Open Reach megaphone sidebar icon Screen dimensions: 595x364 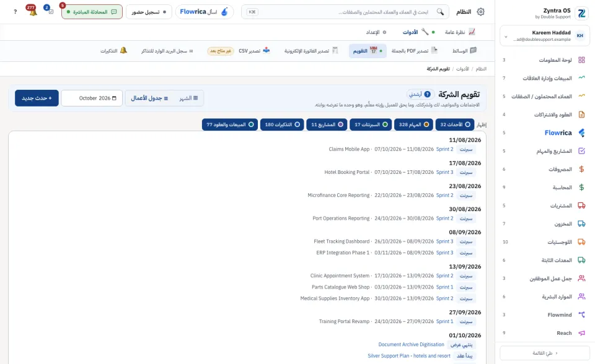coord(581,333)
